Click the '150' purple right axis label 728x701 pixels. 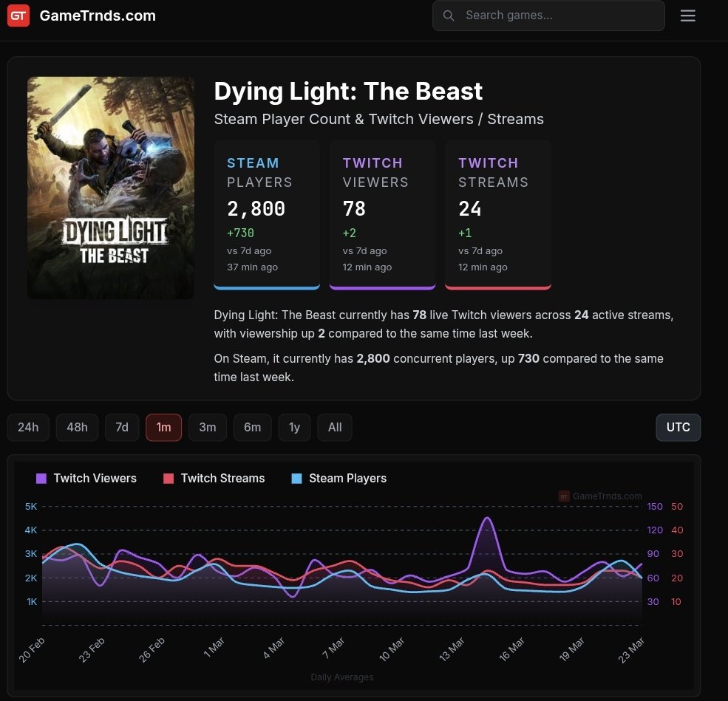pyautogui.click(x=655, y=506)
